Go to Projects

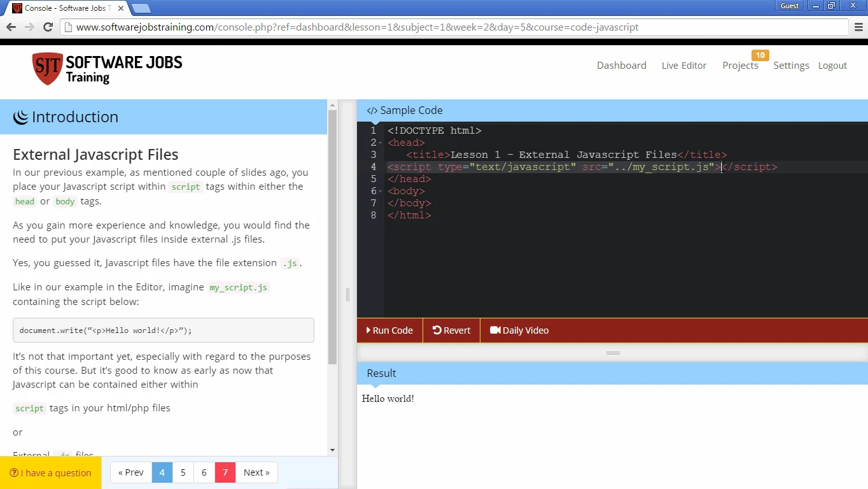click(x=740, y=66)
